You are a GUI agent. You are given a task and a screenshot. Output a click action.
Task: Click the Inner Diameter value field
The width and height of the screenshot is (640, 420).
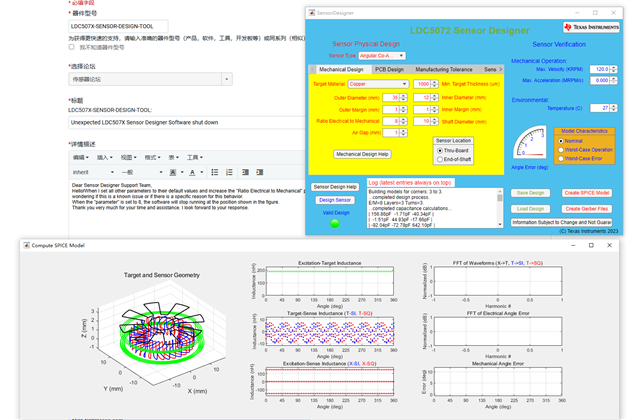click(422, 98)
